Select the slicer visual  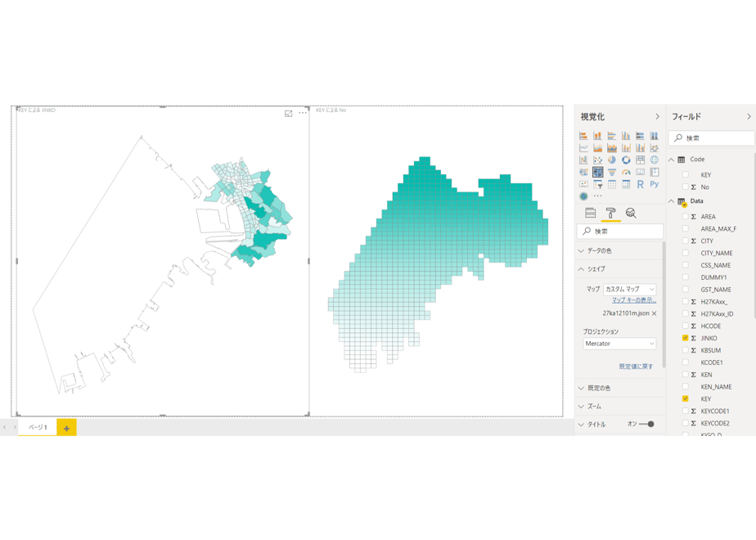[598, 184]
